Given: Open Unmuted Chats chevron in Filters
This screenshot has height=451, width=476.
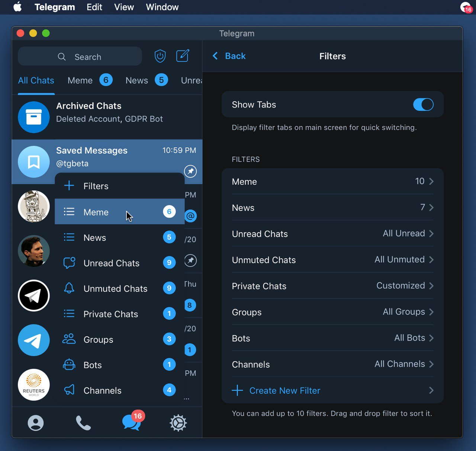Looking at the screenshot, I should [431, 259].
